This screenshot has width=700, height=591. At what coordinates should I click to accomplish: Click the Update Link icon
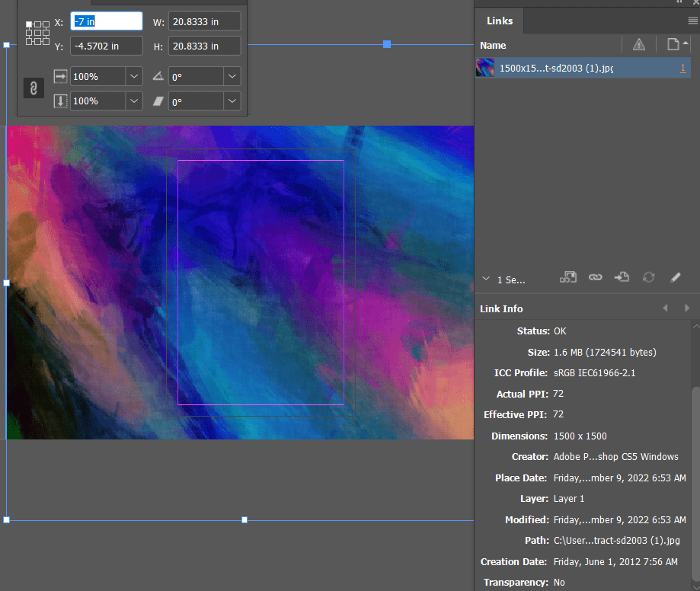pos(648,277)
